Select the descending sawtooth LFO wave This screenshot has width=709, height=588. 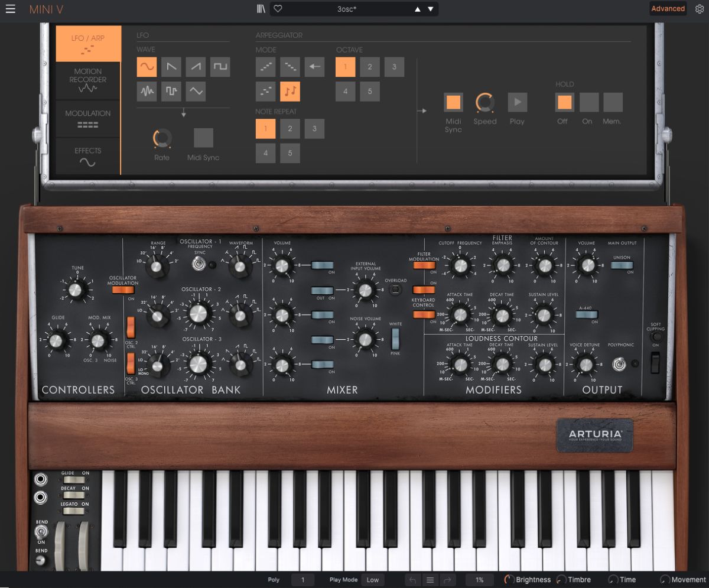pyautogui.click(x=171, y=67)
